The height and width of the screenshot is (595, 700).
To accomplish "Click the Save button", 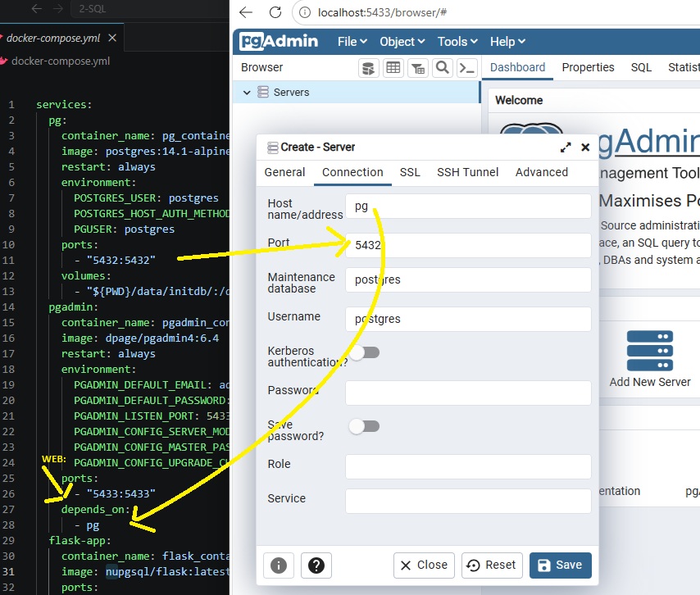I will click(561, 565).
